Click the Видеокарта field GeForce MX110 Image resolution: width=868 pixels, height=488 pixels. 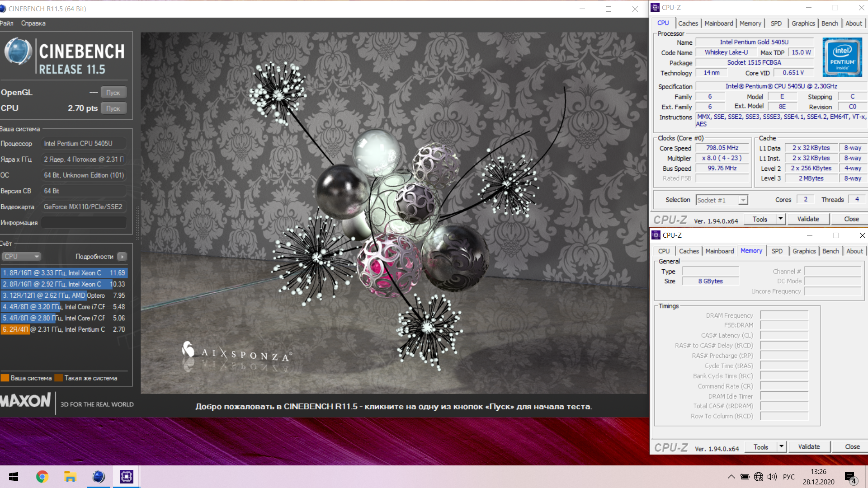pos(84,207)
